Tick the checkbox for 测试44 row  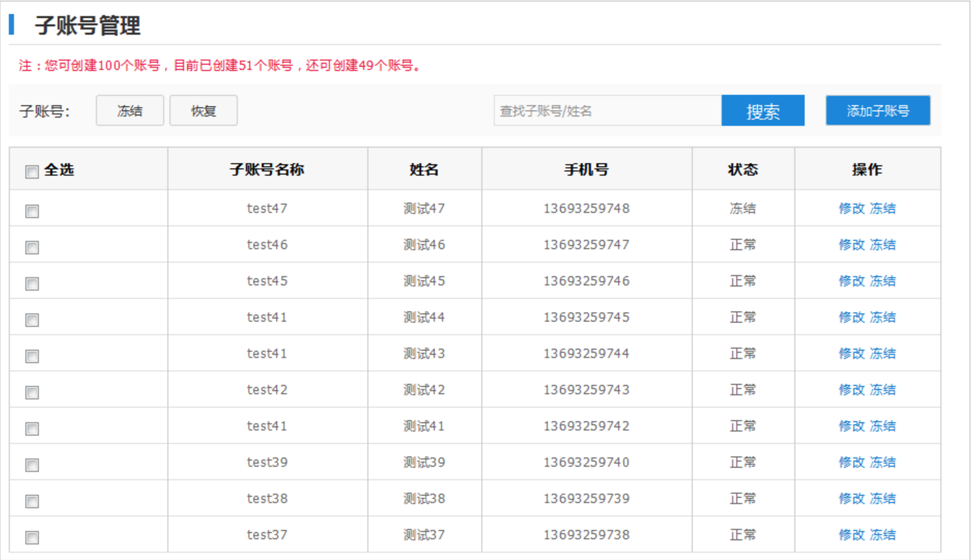click(x=32, y=320)
